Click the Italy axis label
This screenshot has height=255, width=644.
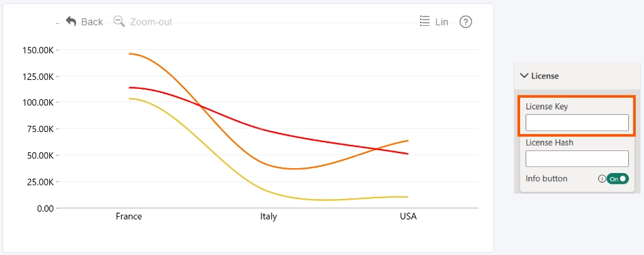268,216
